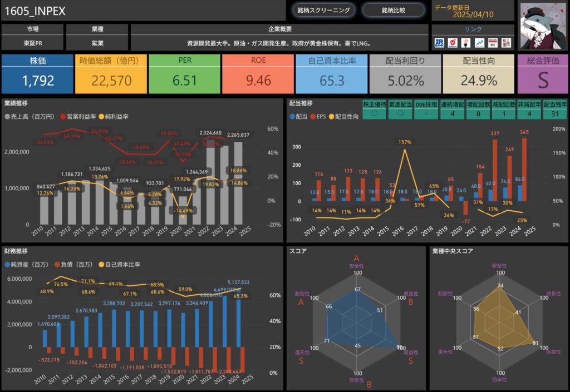This screenshot has height=392, width=570.
Task: Toggle the EPS legend item
Action: (x=318, y=117)
